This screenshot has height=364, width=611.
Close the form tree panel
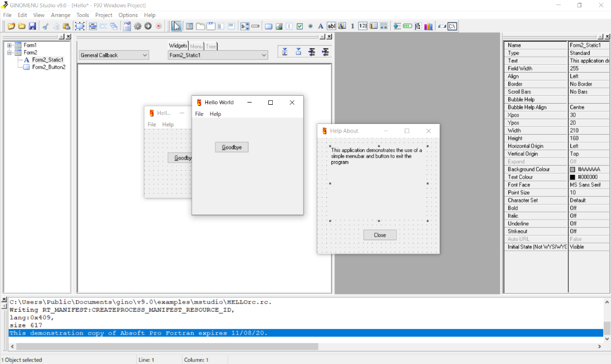point(68,37)
